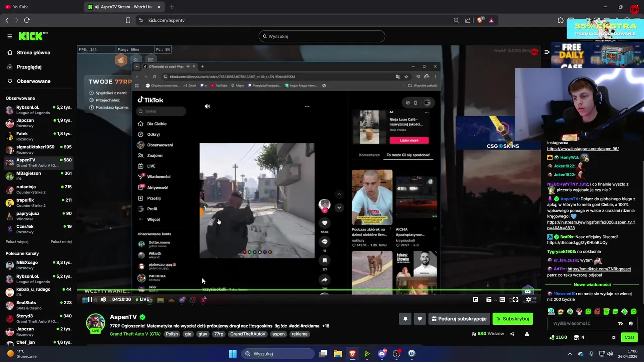The width and height of the screenshot is (644, 362).
Task: Open Przeglądaj in sidebar
Action: click(29, 67)
